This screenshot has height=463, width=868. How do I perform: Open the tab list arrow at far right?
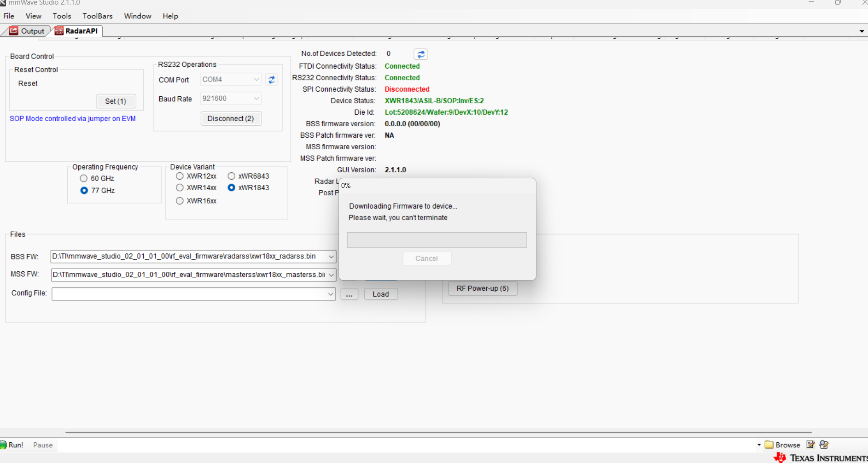(x=862, y=31)
